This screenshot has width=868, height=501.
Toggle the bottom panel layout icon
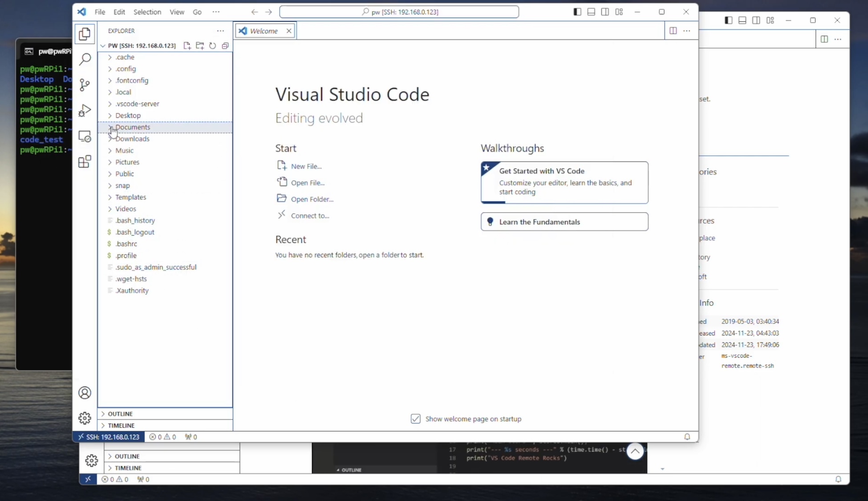[591, 12]
